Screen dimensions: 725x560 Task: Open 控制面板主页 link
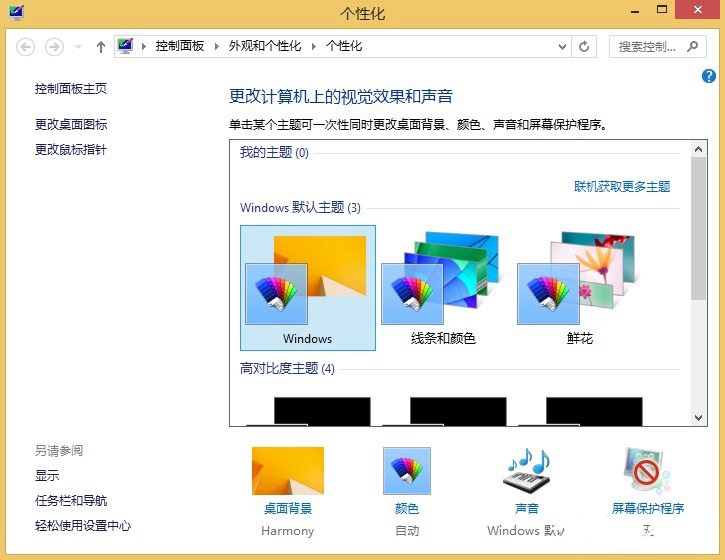[x=71, y=88]
